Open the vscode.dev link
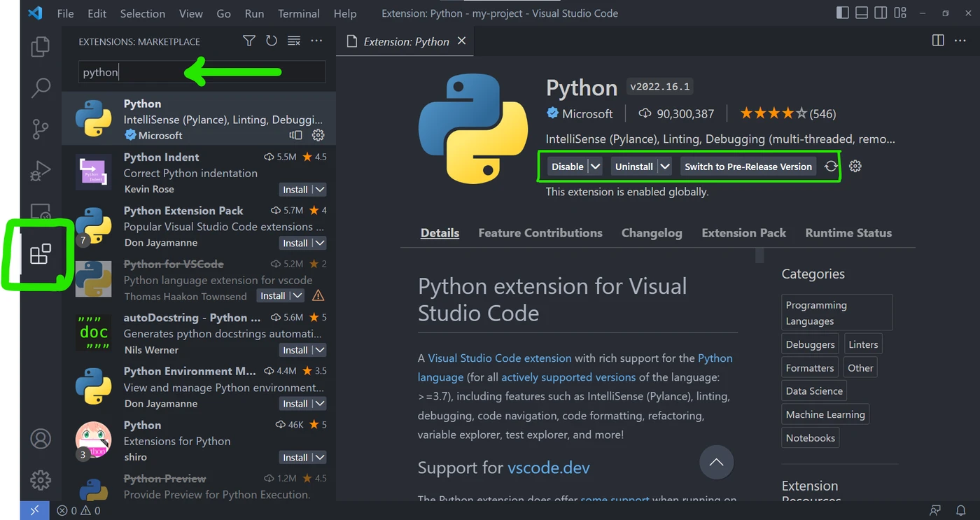980x520 pixels. [x=549, y=468]
